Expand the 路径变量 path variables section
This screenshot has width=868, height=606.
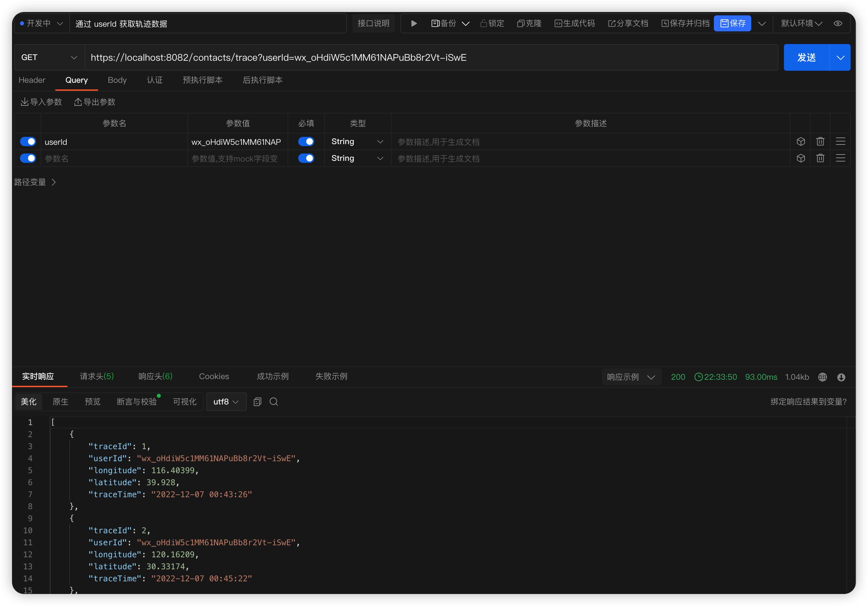click(35, 182)
